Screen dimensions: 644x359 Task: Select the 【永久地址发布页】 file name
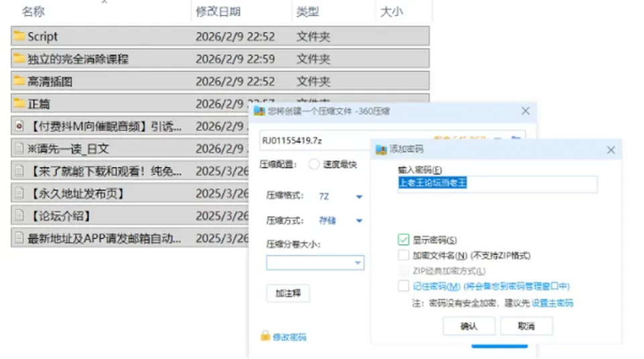coord(78,193)
